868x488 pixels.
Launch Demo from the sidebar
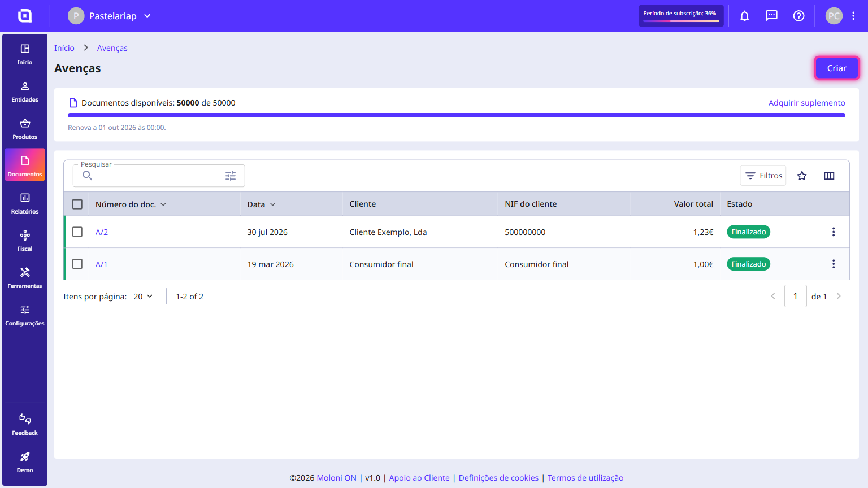point(25,462)
